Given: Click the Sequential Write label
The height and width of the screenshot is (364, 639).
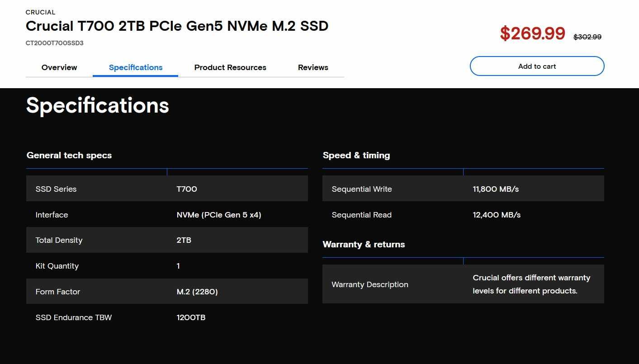Looking at the screenshot, I should tap(362, 189).
